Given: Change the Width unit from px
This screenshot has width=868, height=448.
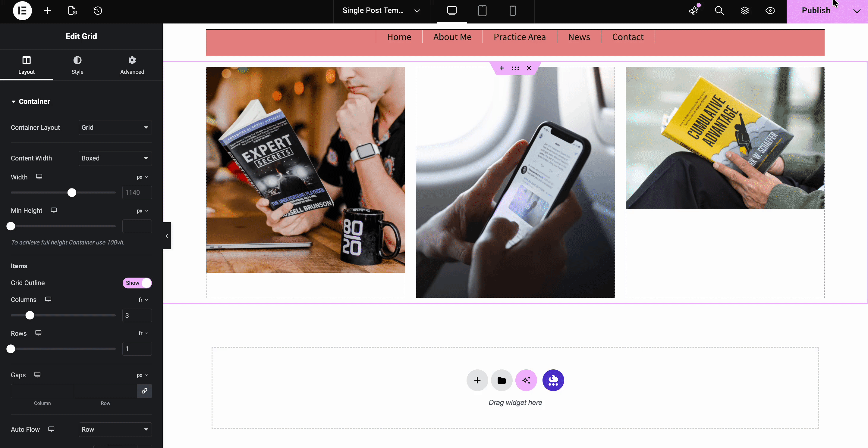Looking at the screenshot, I should [142, 177].
